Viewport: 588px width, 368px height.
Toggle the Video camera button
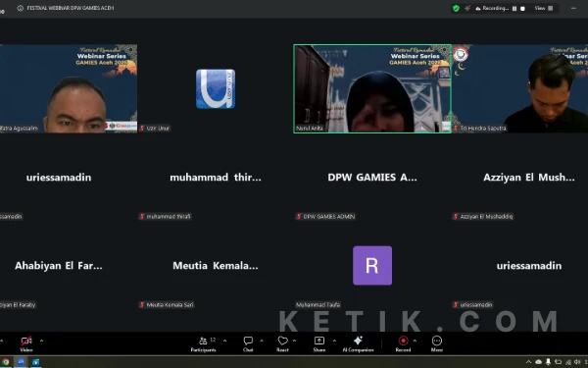[x=26, y=343]
